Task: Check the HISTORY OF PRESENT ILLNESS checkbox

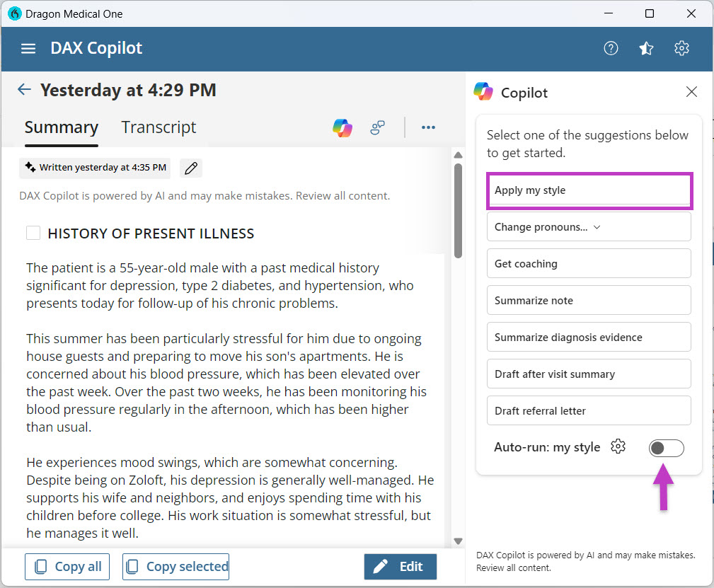Action: [x=33, y=232]
